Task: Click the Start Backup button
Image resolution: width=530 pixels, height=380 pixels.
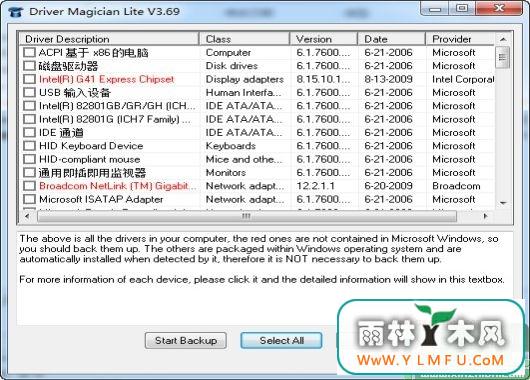Action: pyautogui.click(x=186, y=340)
